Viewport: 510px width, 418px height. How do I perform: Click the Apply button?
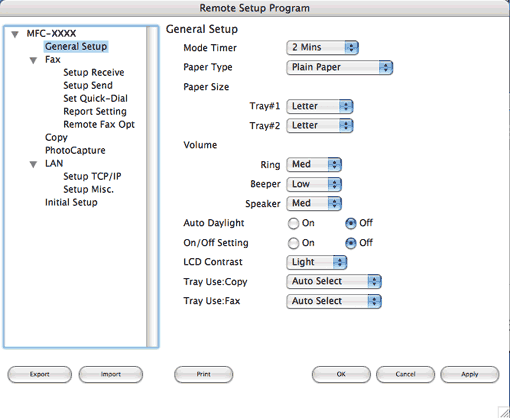470,374
